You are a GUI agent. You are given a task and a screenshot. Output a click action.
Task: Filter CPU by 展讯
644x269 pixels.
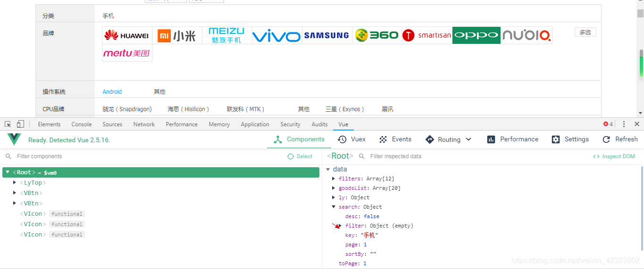[x=387, y=109]
